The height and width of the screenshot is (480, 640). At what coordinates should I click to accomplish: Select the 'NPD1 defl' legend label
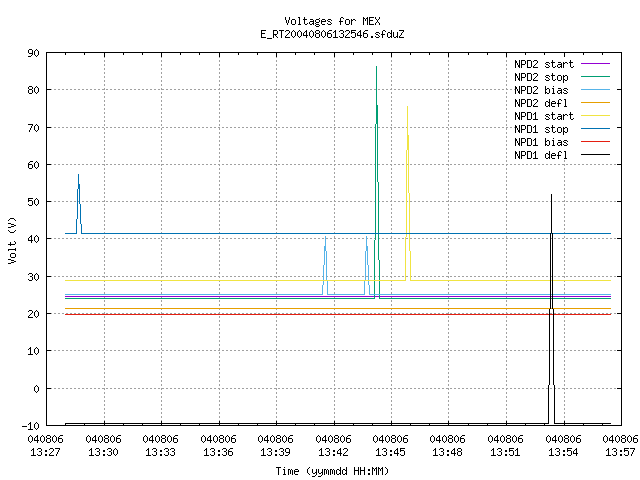coord(541,156)
